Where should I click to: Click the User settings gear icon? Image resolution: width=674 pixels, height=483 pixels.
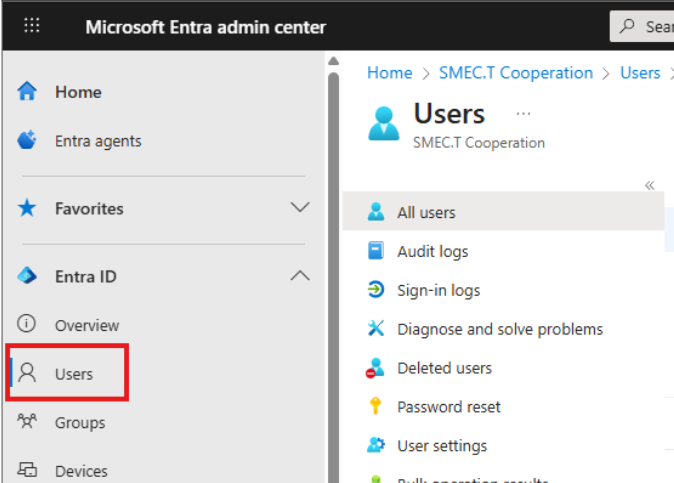[x=376, y=445]
